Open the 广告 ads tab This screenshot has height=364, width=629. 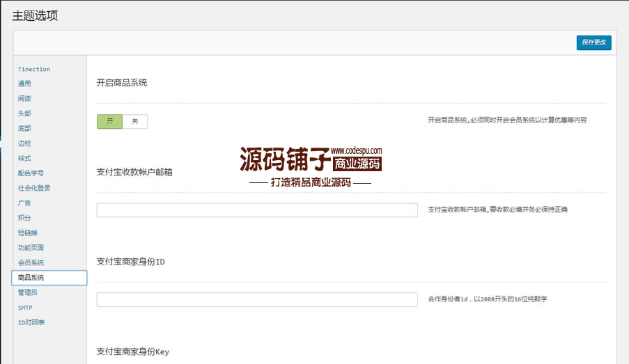pyautogui.click(x=24, y=203)
